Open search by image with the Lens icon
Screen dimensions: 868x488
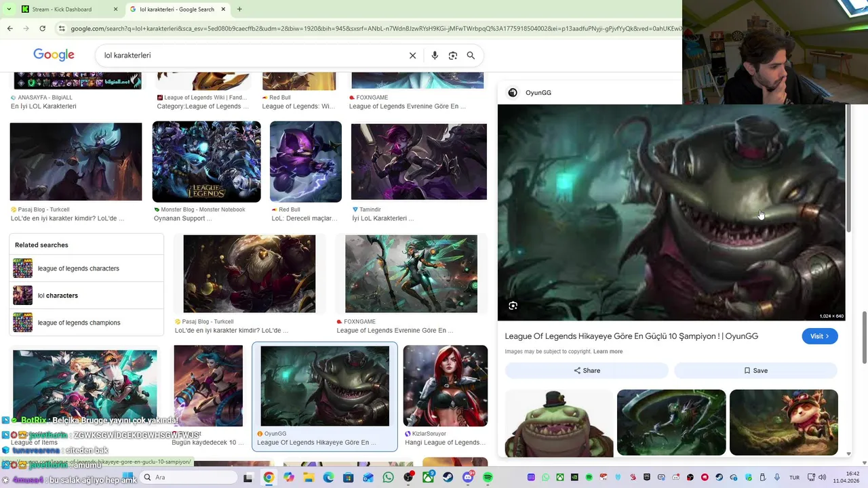tap(453, 56)
